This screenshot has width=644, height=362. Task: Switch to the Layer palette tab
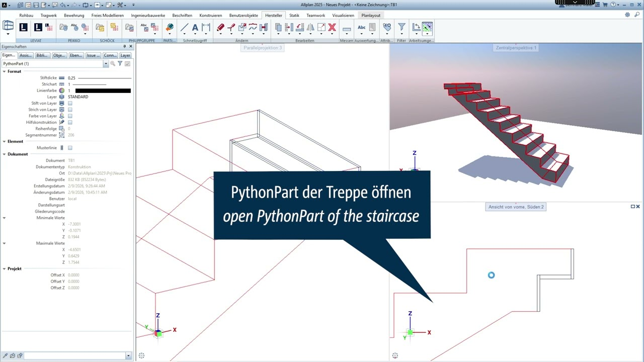pos(125,55)
